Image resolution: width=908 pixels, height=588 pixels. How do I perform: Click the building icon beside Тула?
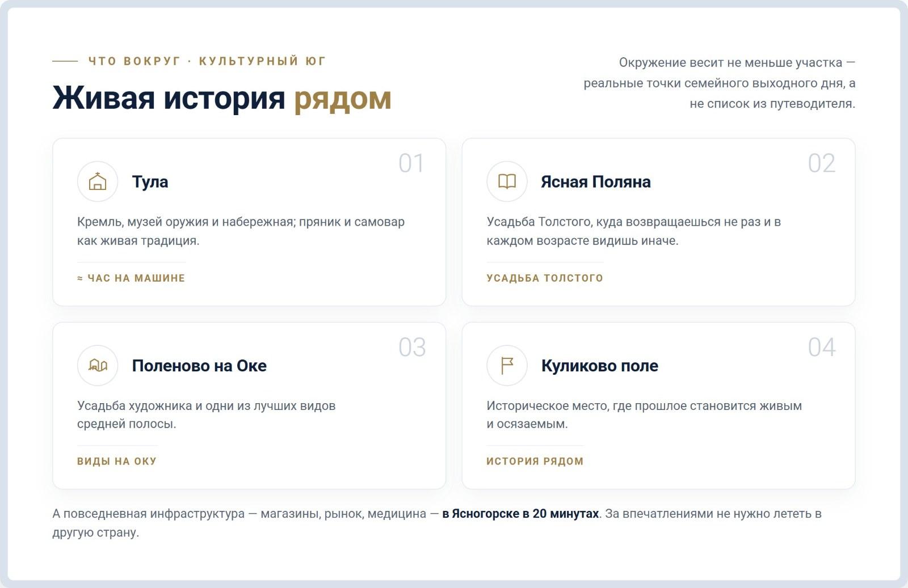tap(98, 181)
